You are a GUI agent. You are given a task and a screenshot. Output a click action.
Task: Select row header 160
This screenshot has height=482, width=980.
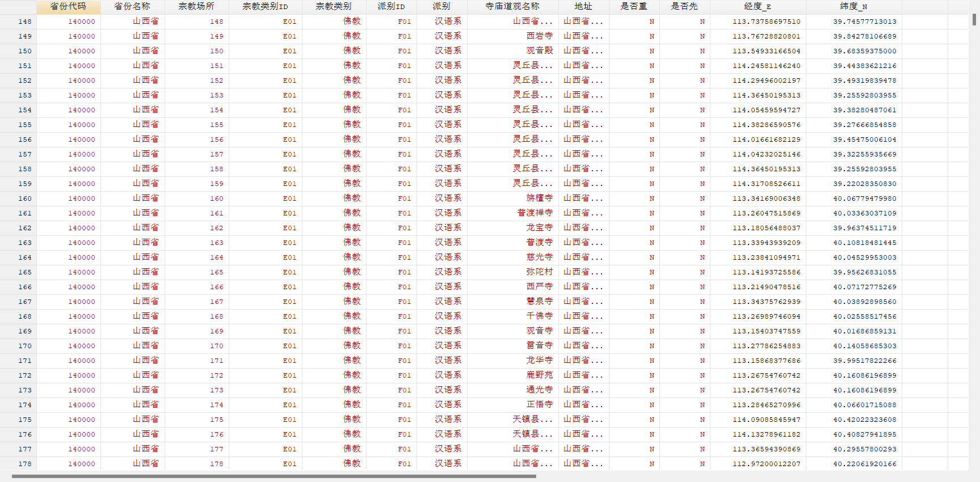coord(18,198)
